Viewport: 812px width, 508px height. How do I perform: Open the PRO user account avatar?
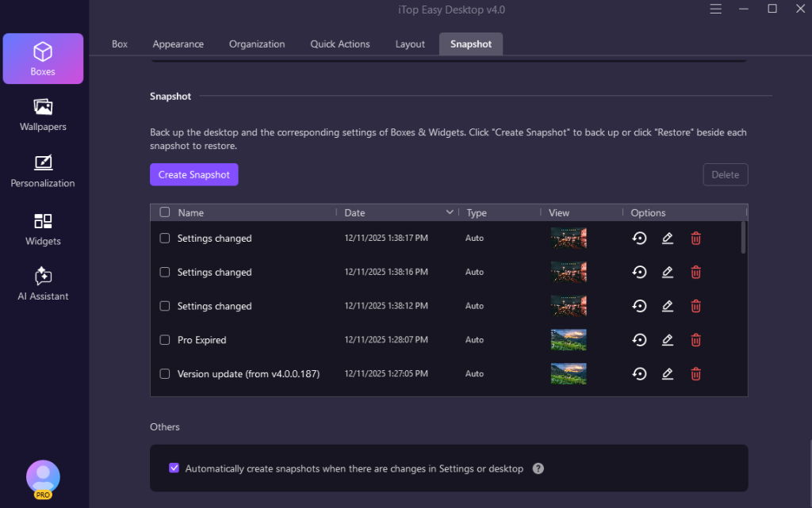coord(43,478)
